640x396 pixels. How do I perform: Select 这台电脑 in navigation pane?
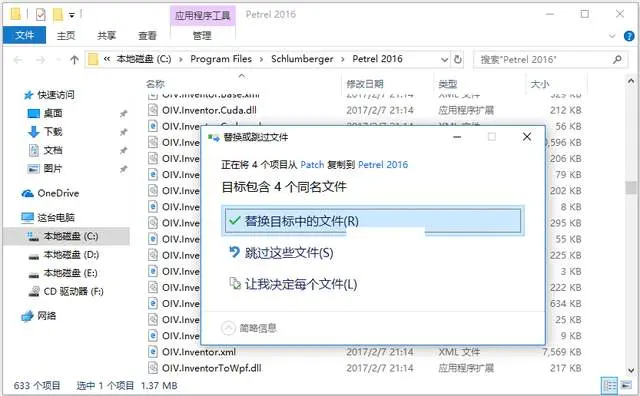(x=48, y=217)
